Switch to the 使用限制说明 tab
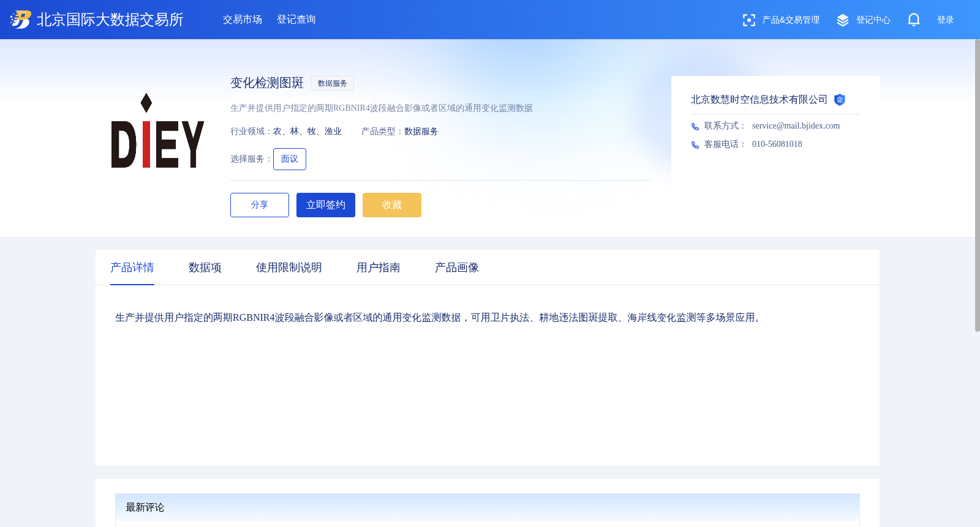The image size is (980, 527). pyautogui.click(x=289, y=267)
